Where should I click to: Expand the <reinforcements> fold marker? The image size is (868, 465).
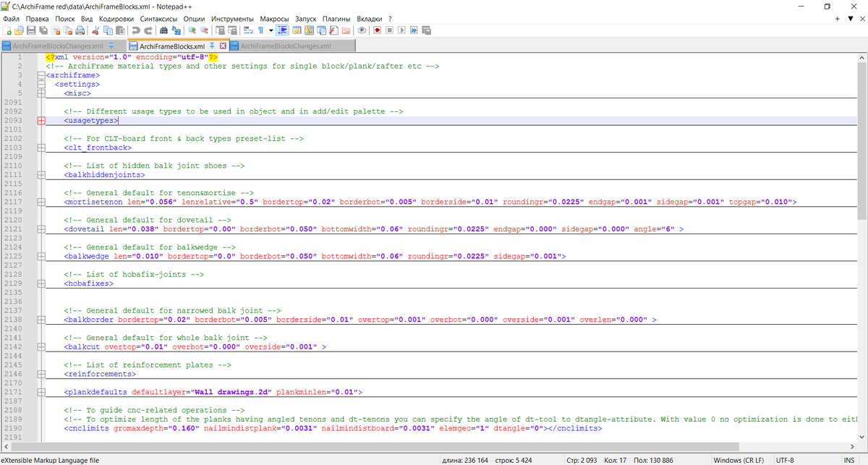41,375
